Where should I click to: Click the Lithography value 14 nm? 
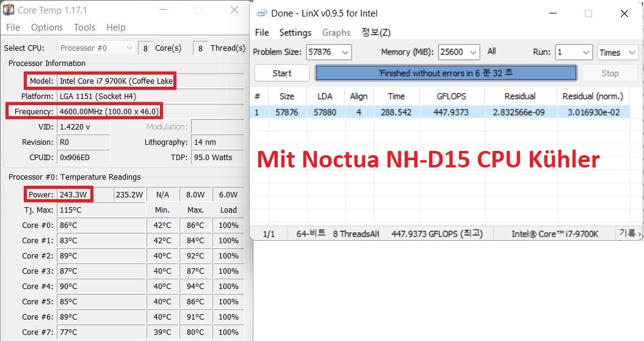[x=218, y=142]
